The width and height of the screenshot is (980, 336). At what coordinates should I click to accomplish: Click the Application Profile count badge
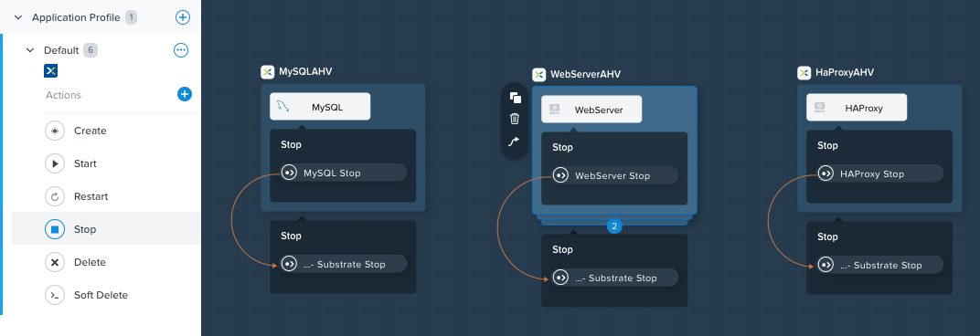[131, 17]
